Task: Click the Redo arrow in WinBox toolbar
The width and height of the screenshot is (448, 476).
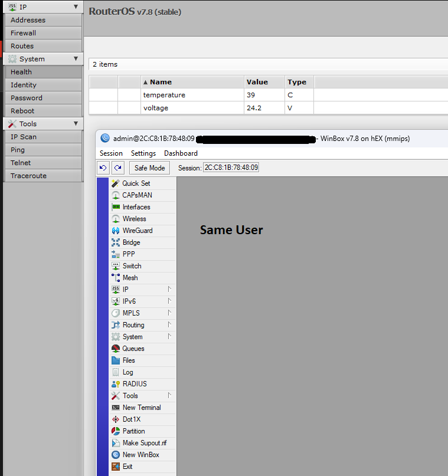Action: coord(118,168)
